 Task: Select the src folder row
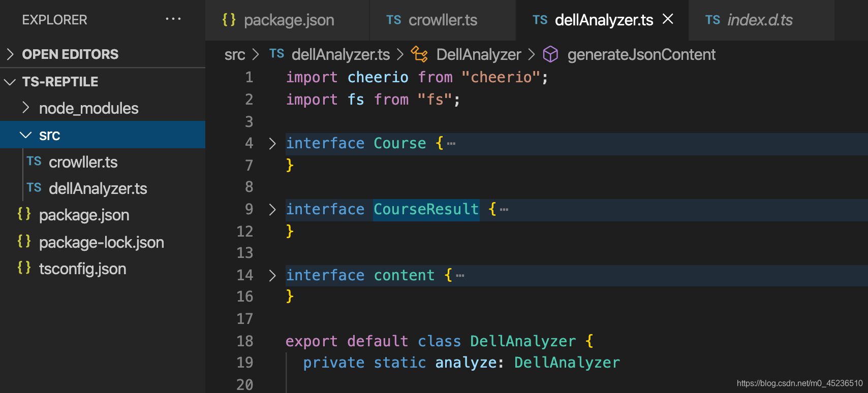103,135
